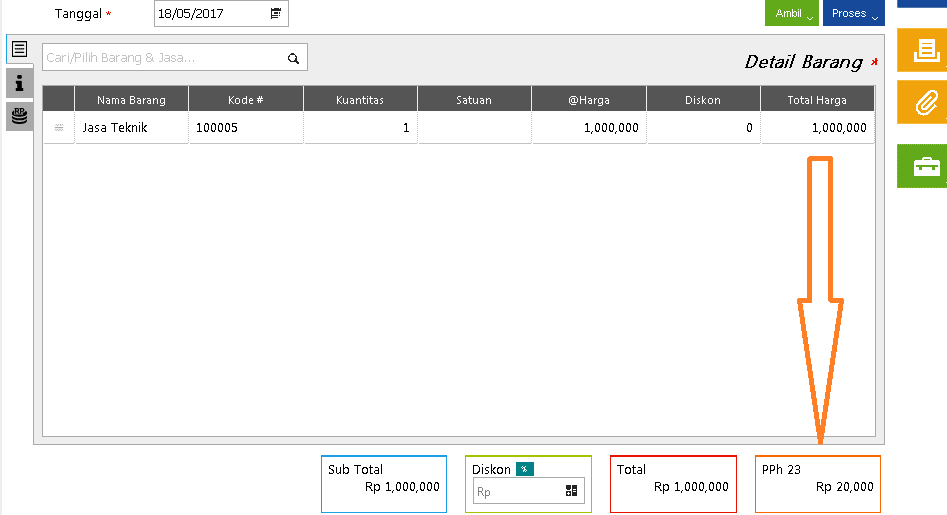Select the Jasa Teknik item name cell

click(131, 128)
